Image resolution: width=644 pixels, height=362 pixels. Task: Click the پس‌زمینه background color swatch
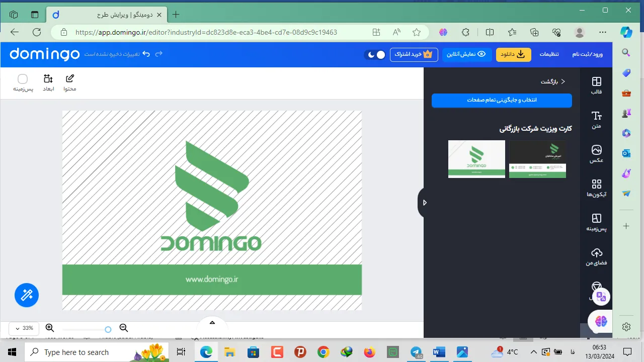pos(23,79)
